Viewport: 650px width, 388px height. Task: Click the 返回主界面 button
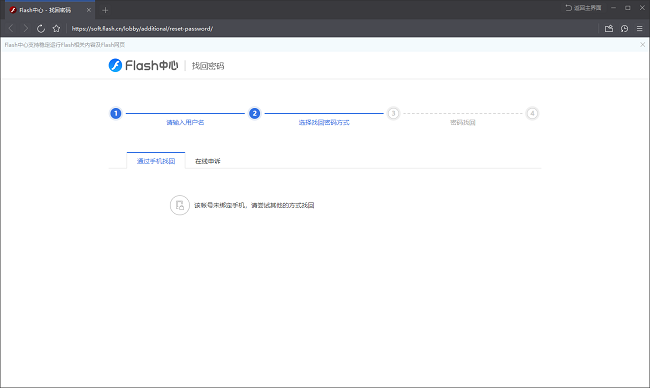(583, 8)
